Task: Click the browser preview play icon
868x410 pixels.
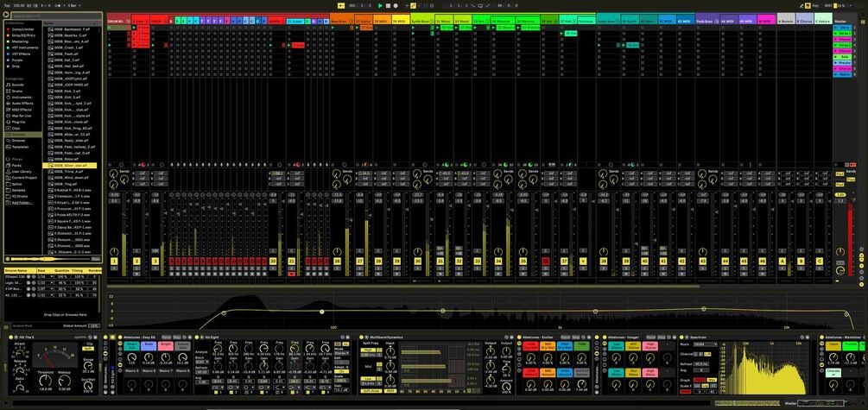Action: click(x=7, y=259)
